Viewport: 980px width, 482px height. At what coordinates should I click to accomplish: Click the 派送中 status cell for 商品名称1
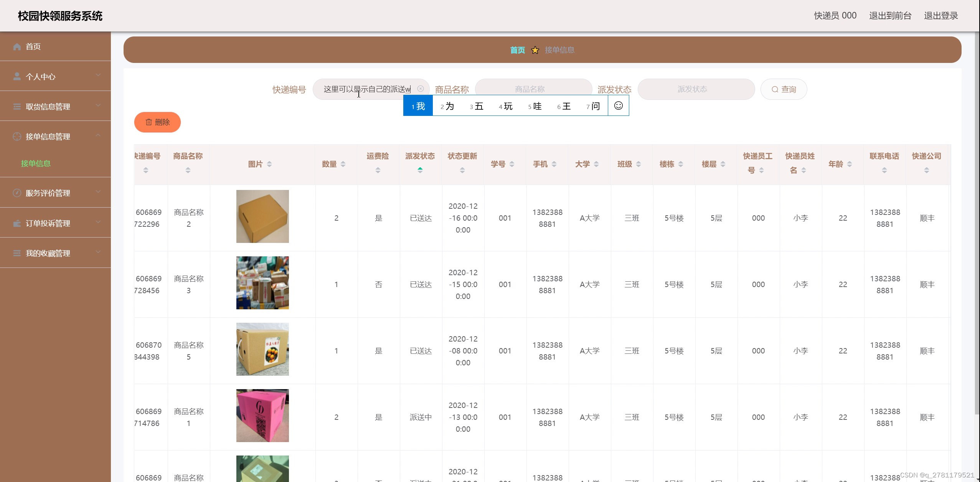click(421, 417)
